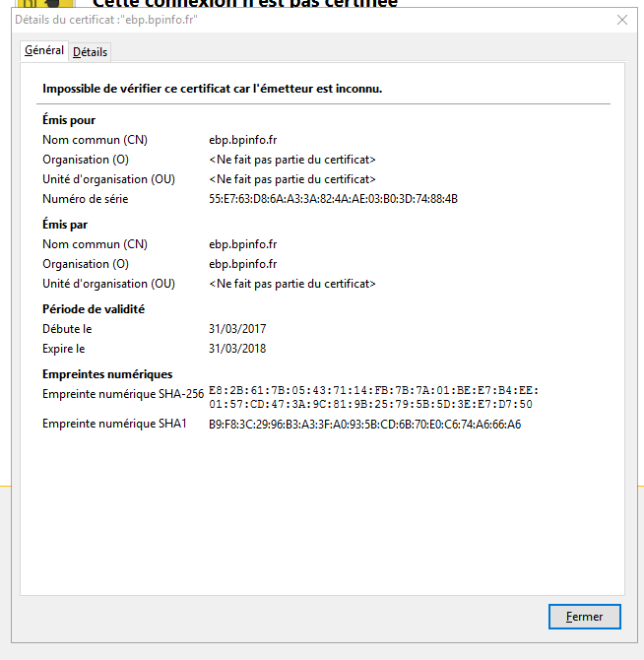Click the Débute le label
644x660 pixels.
(67, 329)
